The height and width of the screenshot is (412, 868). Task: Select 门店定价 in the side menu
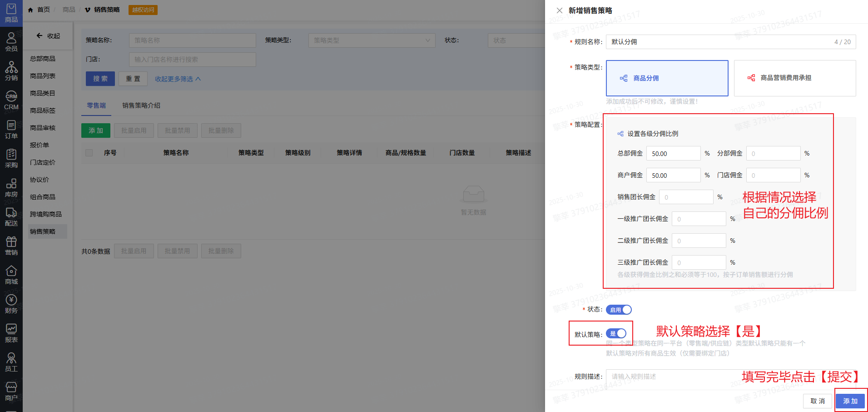[43, 162]
